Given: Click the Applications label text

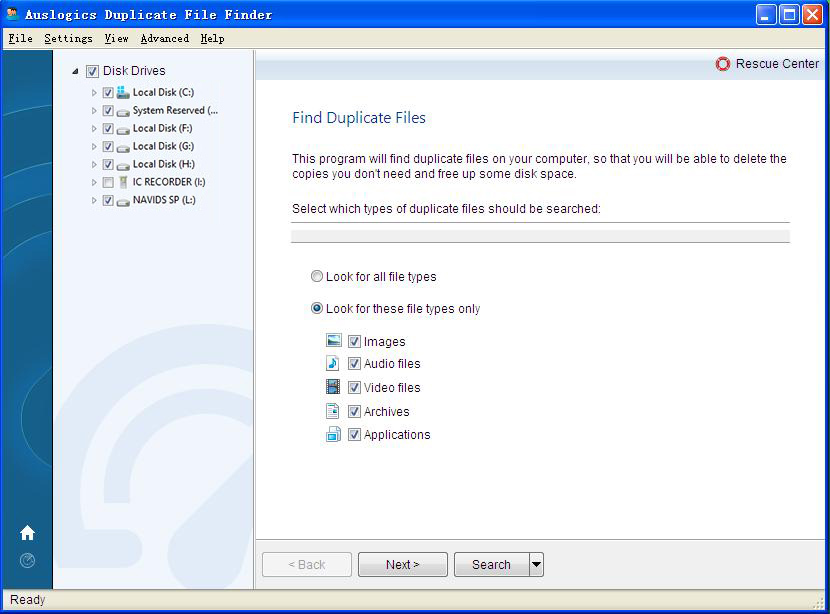Looking at the screenshot, I should pyautogui.click(x=397, y=435).
